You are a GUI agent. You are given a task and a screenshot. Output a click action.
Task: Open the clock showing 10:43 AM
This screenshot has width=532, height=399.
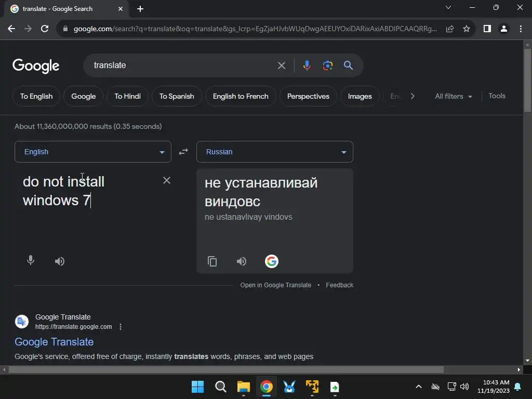(494, 387)
